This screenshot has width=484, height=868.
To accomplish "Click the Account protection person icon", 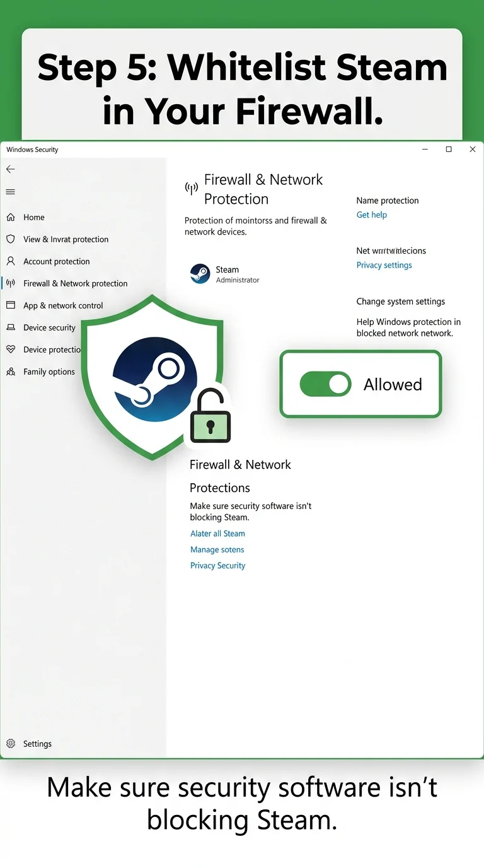I will coord(11,261).
